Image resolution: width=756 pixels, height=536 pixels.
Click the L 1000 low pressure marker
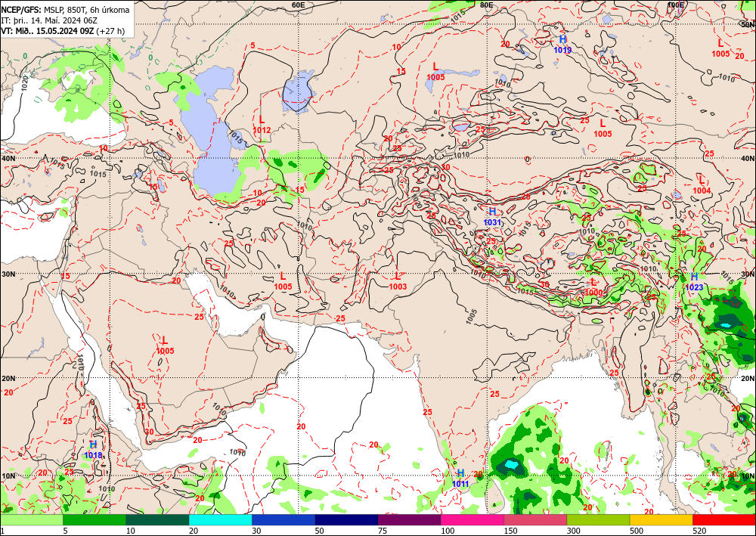point(594,287)
